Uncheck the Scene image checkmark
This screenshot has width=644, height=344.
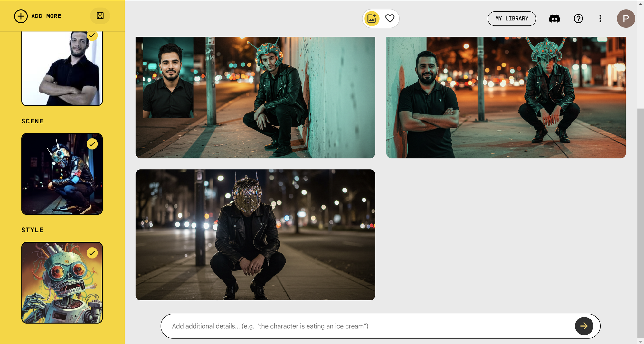tap(92, 144)
